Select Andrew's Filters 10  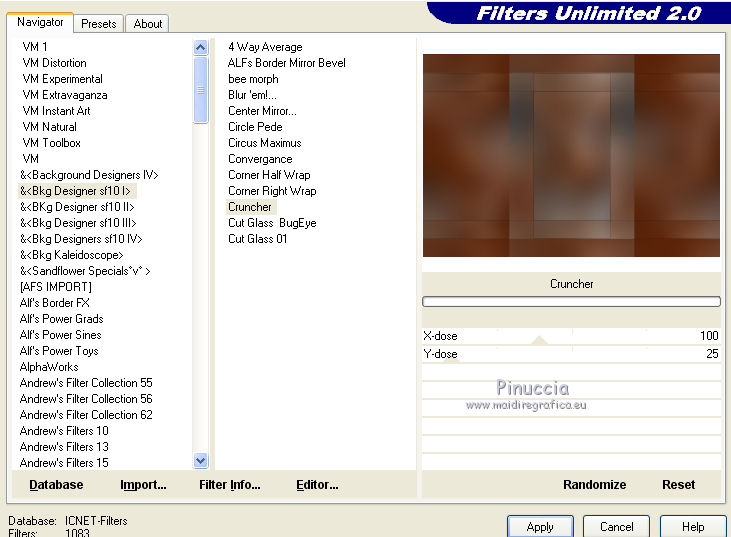[x=64, y=431]
